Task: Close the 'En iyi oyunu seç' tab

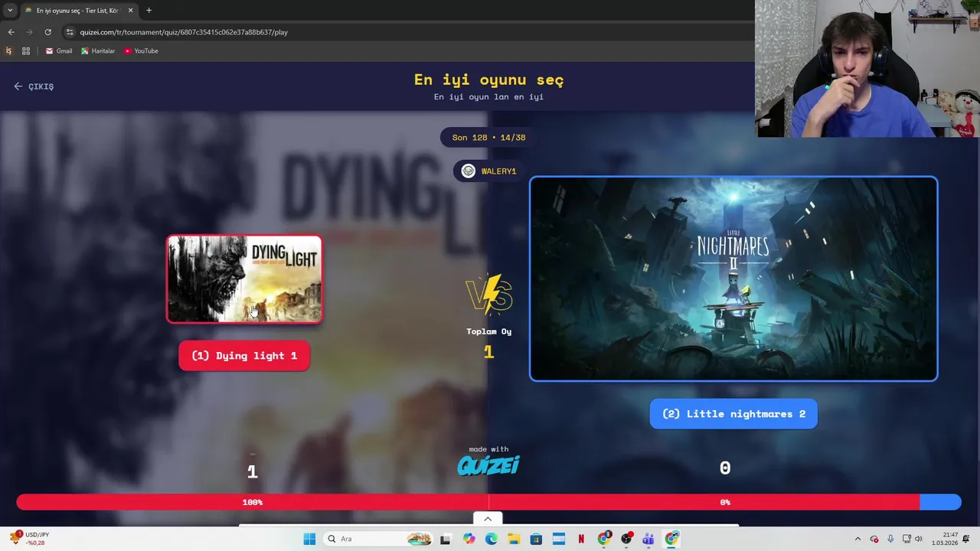Action: (130, 11)
